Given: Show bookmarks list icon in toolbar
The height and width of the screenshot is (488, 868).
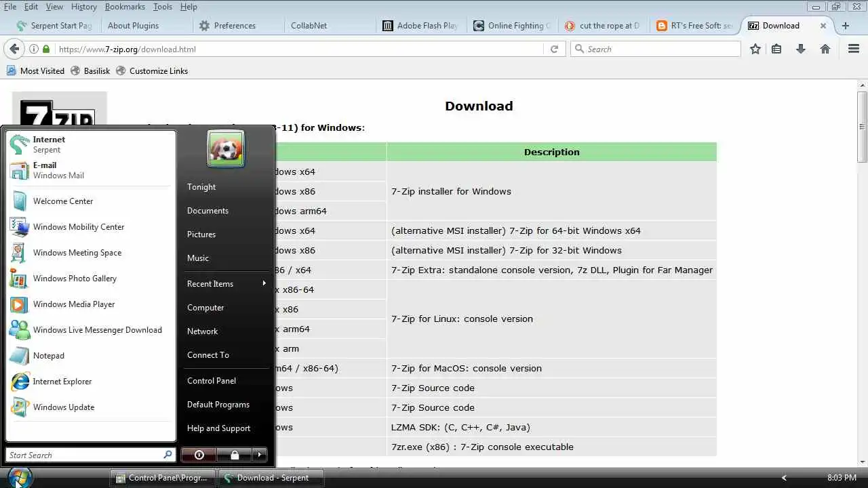Looking at the screenshot, I should 777,49.
